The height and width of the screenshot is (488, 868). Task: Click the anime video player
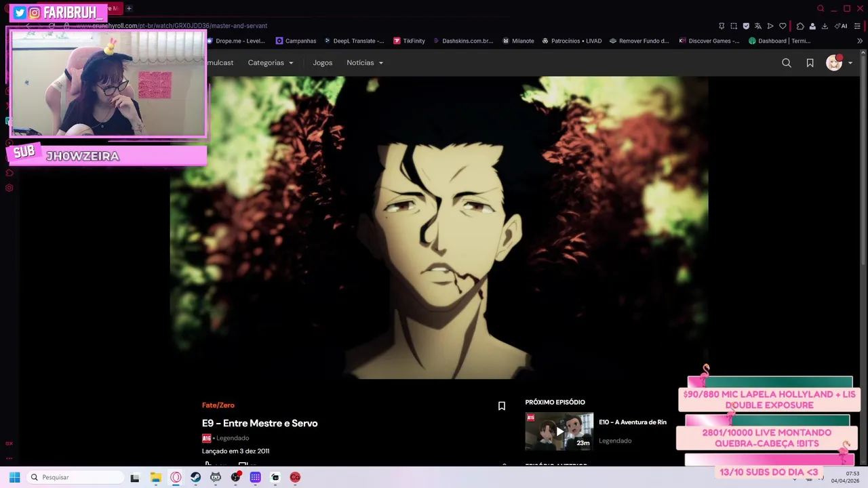pyautogui.click(x=439, y=228)
